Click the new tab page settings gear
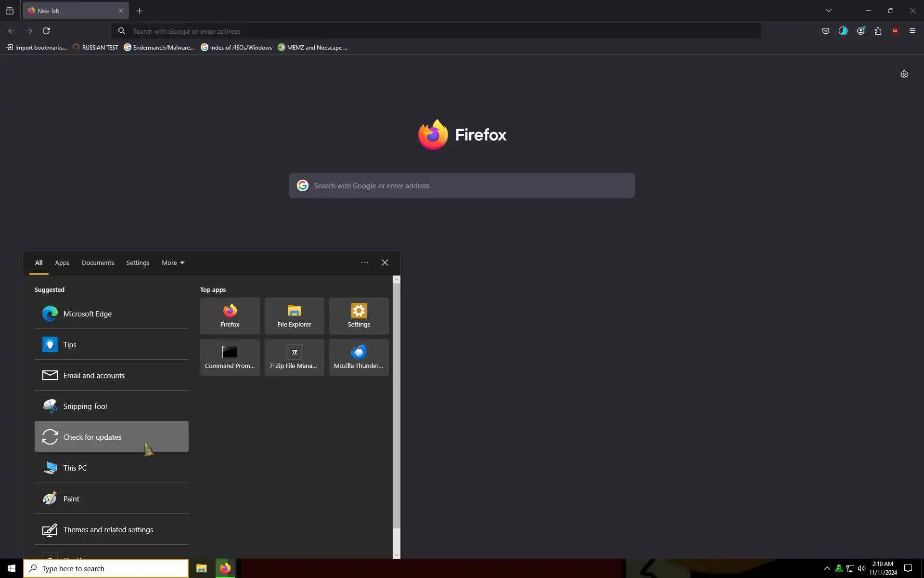The height and width of the screenshot is (578, 924). click(x=904, y=74)
